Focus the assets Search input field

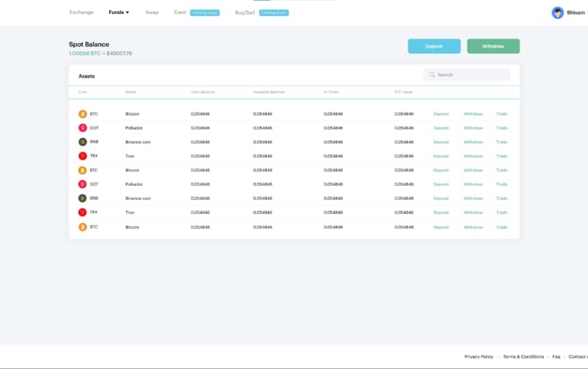tap(471, 75)
